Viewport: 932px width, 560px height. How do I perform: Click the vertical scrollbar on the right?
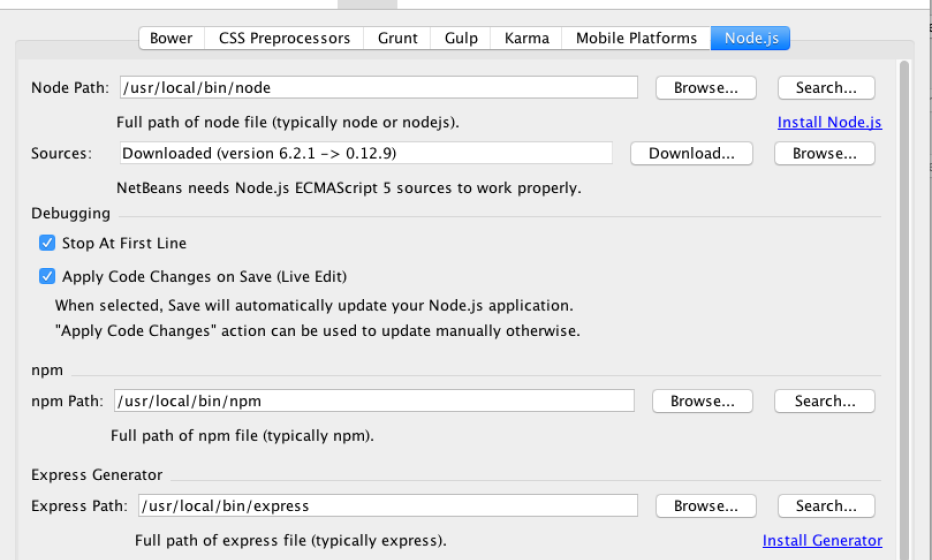click(x=905, y=300)
